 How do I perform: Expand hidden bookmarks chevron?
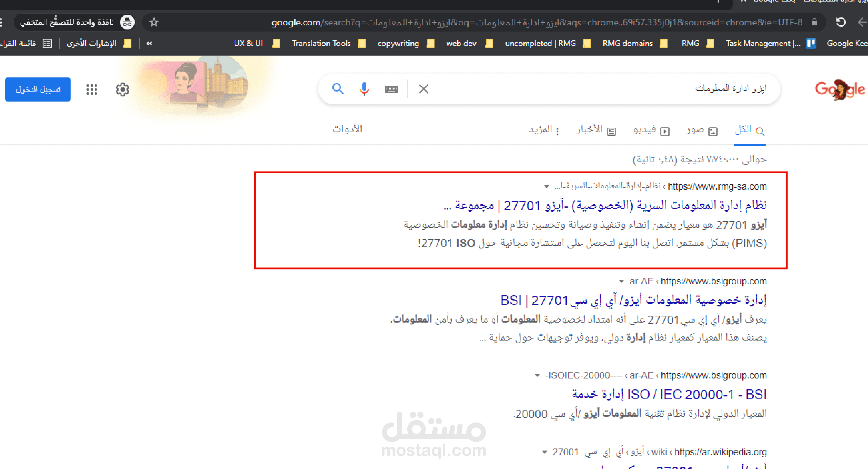coord(149,43)
